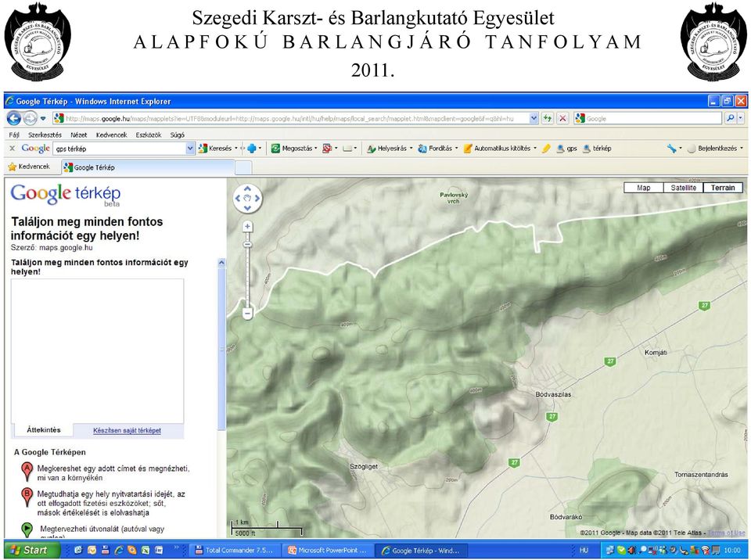This screenshot has height=560, width=751.
Task: Open Kedvencek favorites star button
Action: click(x=29, y=167)
